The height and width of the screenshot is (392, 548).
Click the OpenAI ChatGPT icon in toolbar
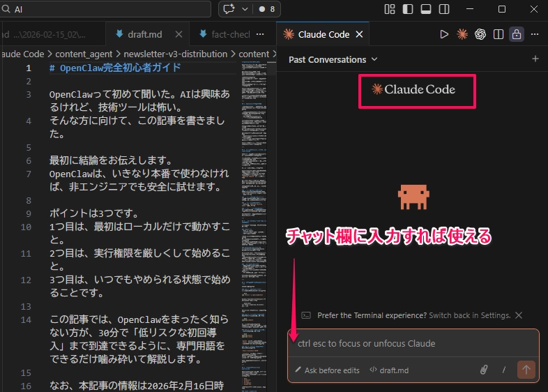tap(480, 34)
